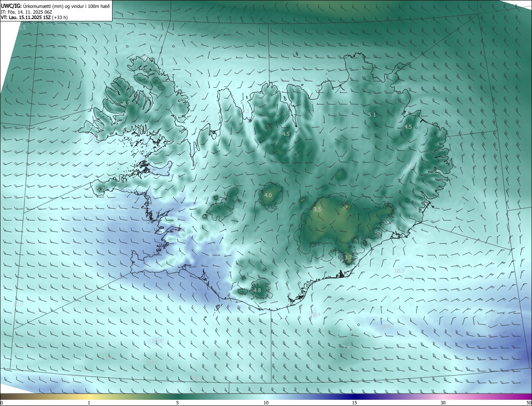Click the color scale tick label 10
Screen dimensions: 532x406
[x=266, y=403]
